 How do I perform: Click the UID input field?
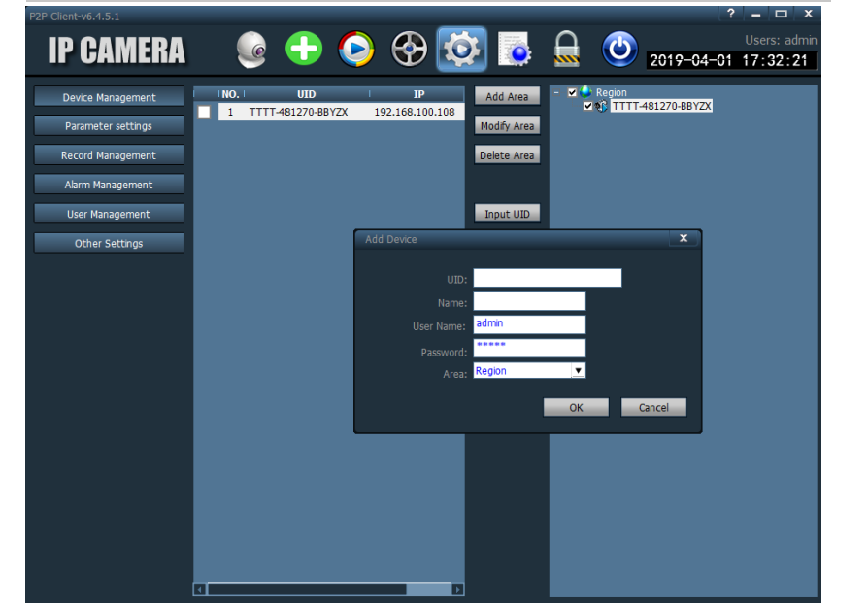coord(547,279)
